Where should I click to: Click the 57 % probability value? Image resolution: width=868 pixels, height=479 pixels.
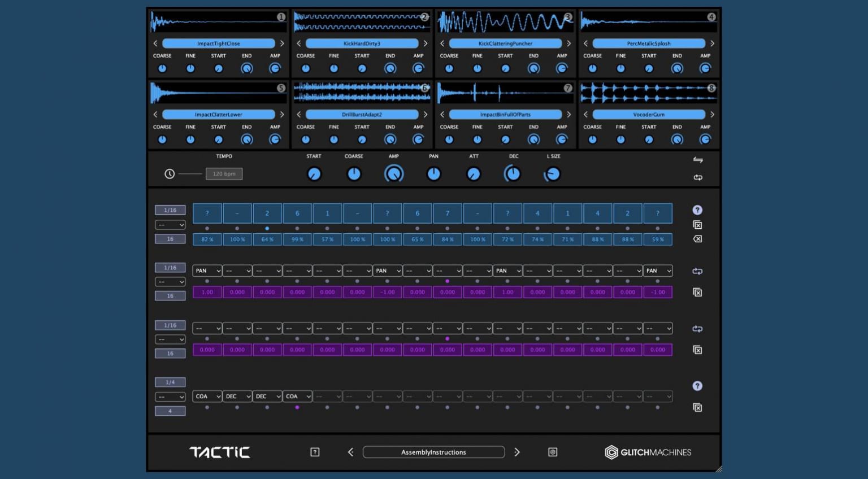(327, 239)
